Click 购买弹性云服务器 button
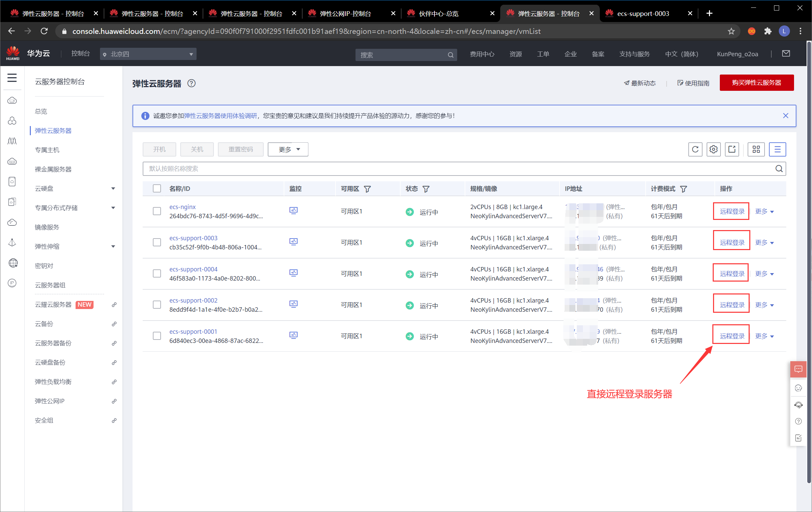The width and height of the screenshot is (812, 512). [x=757, y=83]
